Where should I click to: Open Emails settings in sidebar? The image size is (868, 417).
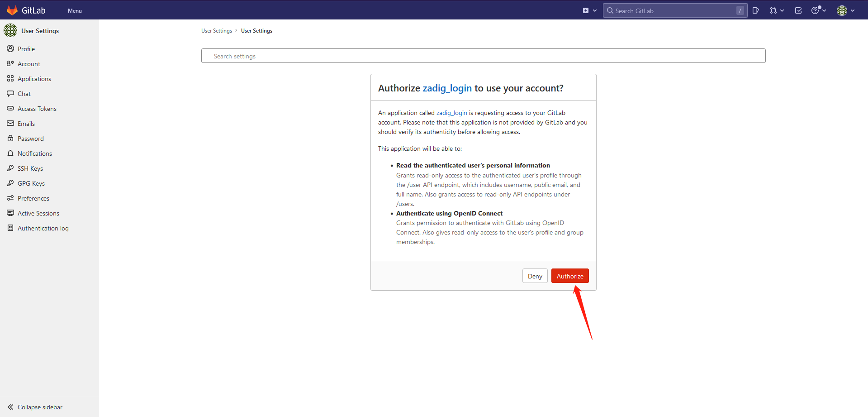26,124
